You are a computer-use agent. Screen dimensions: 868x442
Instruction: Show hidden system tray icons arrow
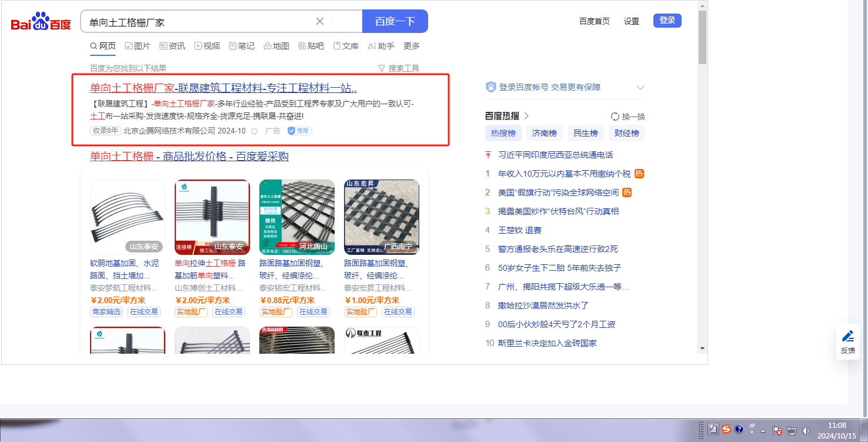pyautogui.click(x=763, y=430)
